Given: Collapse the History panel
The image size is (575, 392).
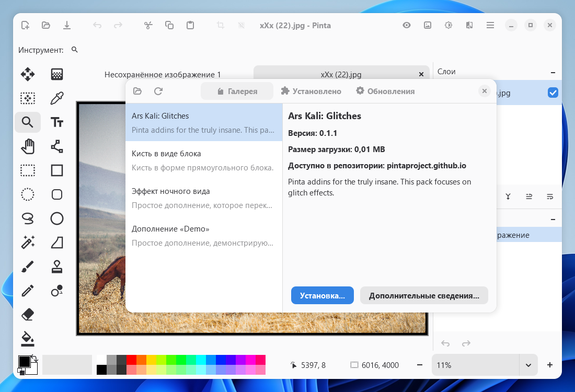Looking at the screenshot, I should [x=553, y=220].
